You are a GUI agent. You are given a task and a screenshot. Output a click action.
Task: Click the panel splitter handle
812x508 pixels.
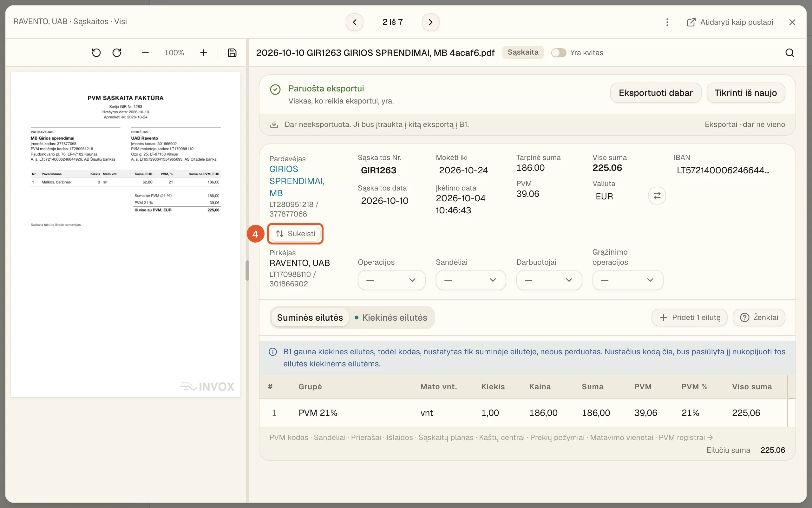[x=247, y=270]
